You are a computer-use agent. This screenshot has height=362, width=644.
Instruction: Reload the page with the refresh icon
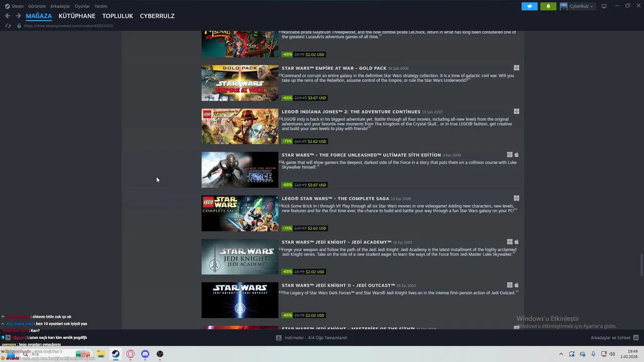(8, 26)
